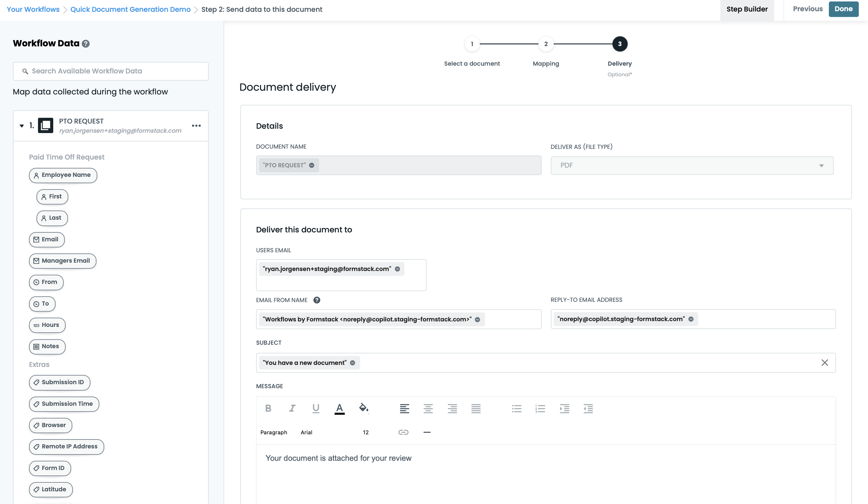This screenshot has width=868, height=504.
Task: Toggle underline formatting
Action: pyautogui.click(x=316, y=409)
